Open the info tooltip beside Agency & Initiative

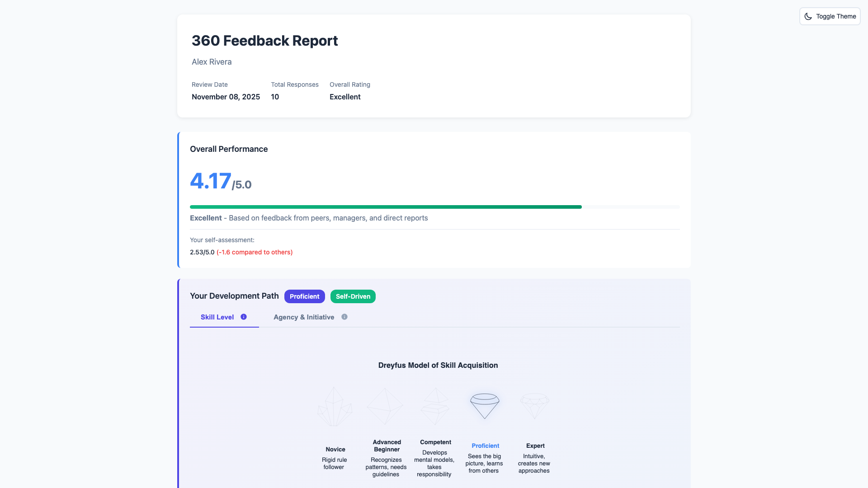tap(344, 317)
